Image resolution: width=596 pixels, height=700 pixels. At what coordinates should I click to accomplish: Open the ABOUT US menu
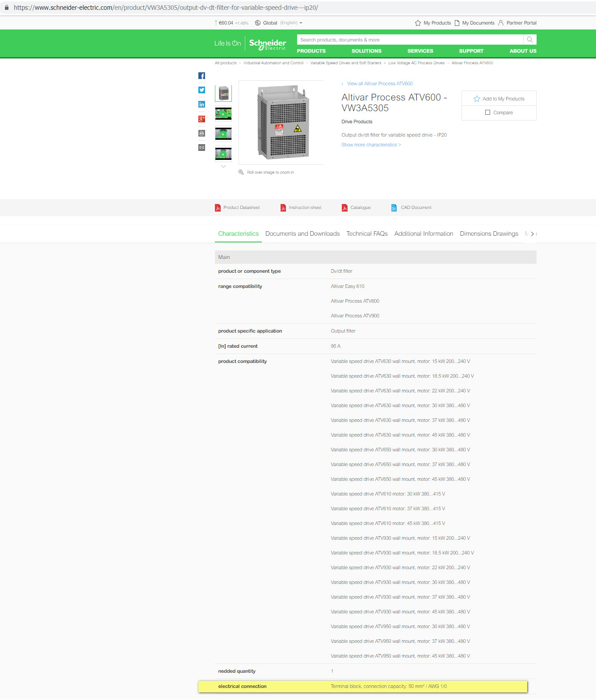(x=523, y=51)
